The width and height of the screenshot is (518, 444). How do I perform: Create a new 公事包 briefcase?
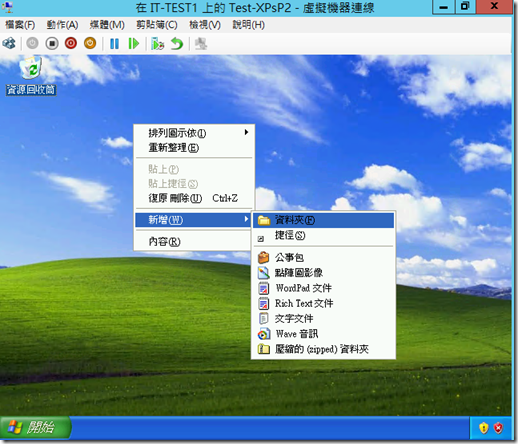point(323,257)
